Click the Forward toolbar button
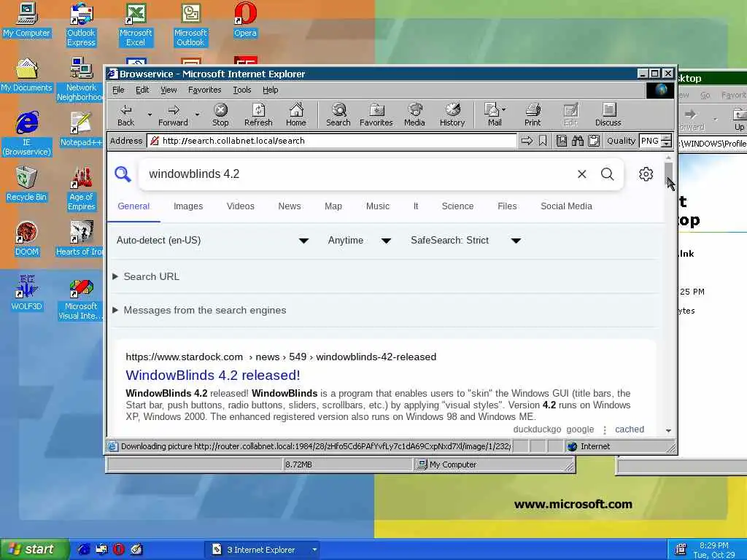This screenshot has height=560, width=747. pyautogui.click(x=173, y=114)
